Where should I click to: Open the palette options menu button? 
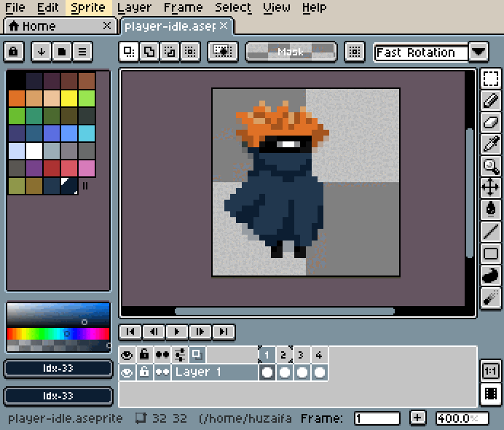tap(82, 52)
